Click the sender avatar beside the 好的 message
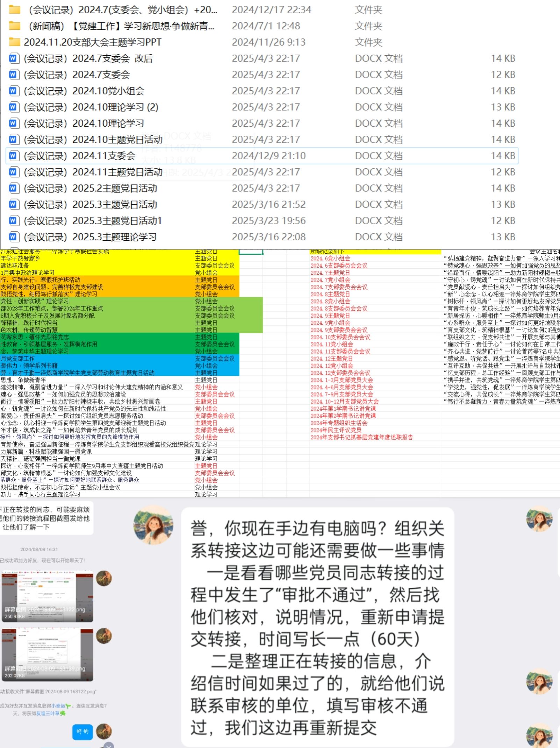Screen dimensions: 560x748 [104, 731]
